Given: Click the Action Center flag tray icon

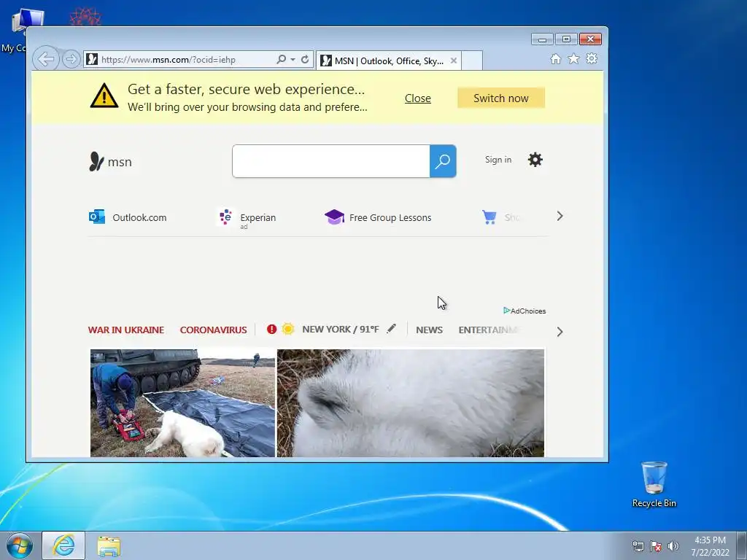Looking at the screenshot, I should (x=656, y=546).
